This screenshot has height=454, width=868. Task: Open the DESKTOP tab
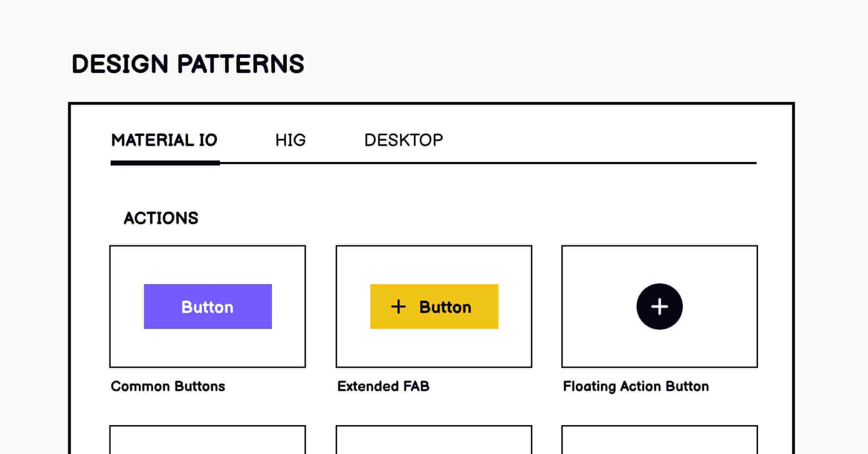coord(403,140)
